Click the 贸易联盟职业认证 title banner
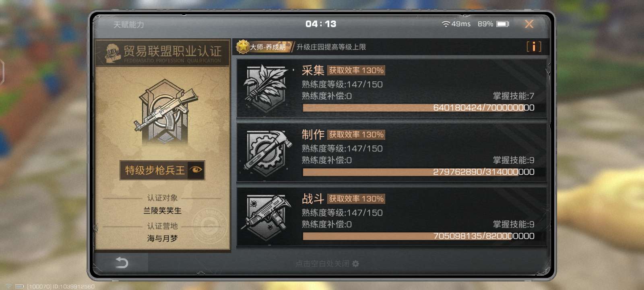Screen dimensions: 644x290 (x=162, y=53)
